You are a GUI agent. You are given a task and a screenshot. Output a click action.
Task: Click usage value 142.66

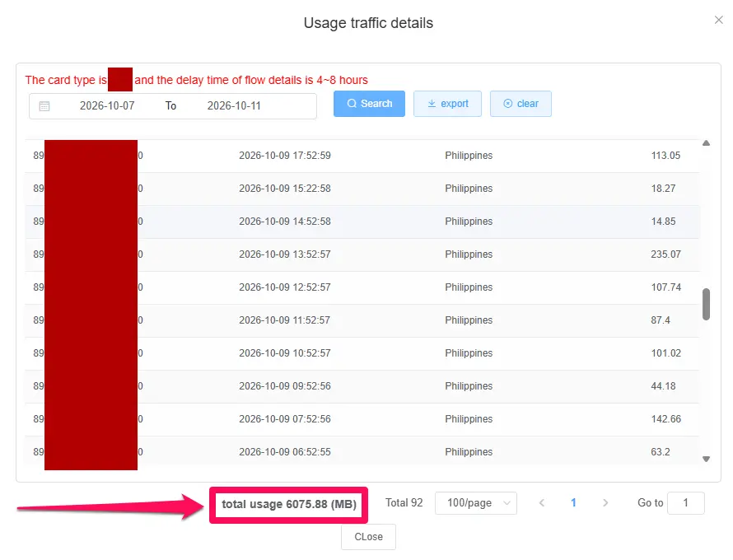(x=666, y=419)
